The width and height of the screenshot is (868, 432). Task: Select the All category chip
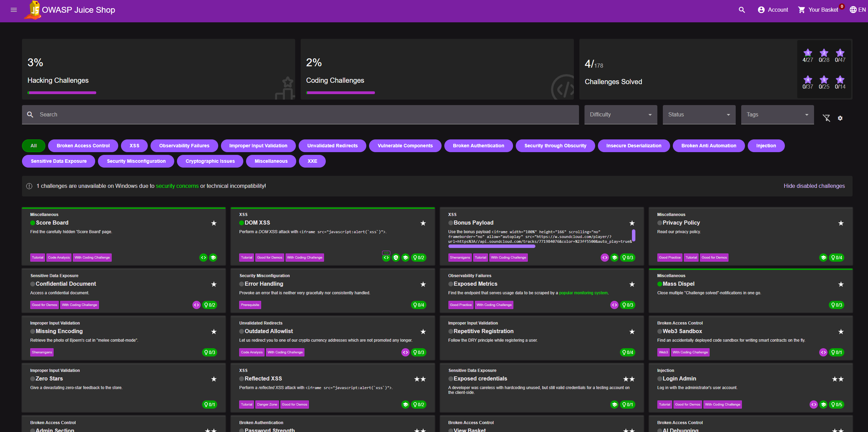click(x=34, y=146)
